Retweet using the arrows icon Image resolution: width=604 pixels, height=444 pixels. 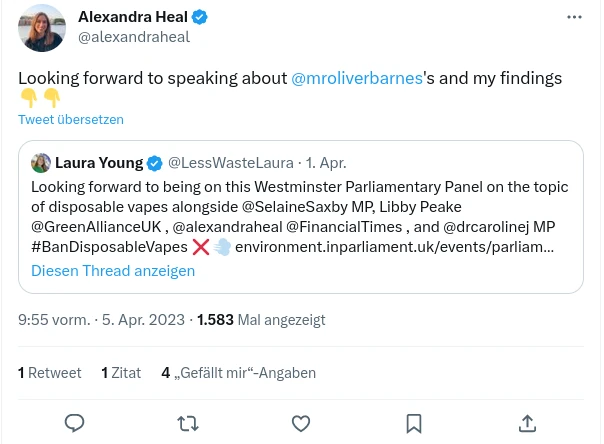click(187, 424)
